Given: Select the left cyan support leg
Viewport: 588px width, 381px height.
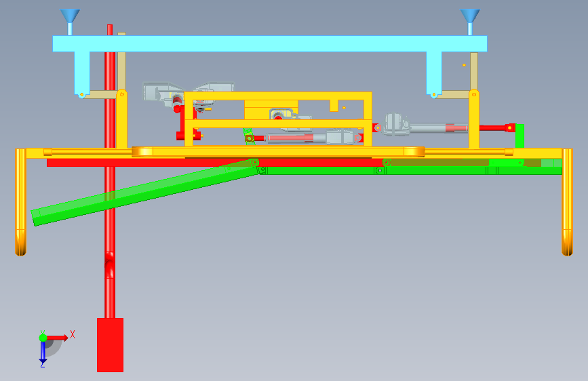Looking at the screenshot, I should point(82,73).
